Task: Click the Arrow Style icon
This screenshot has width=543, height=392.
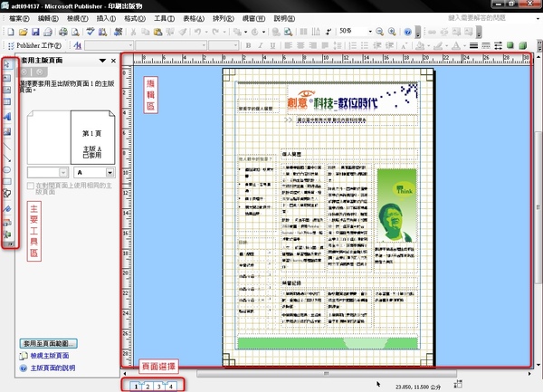Action: coord(498,45)
